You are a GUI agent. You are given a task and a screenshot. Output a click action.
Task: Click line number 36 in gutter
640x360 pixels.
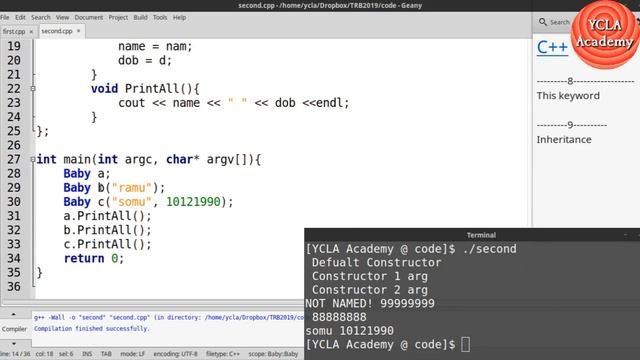coord(14,287)
